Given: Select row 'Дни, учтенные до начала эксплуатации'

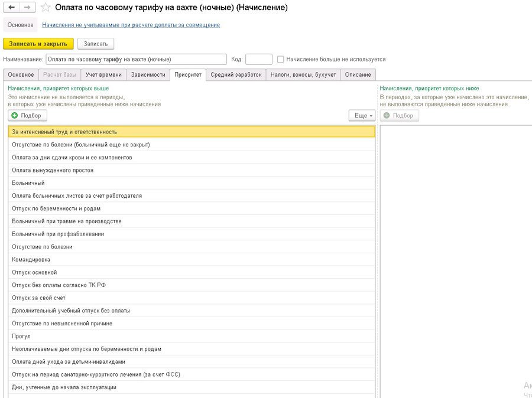Looking at the screenshot, I should click(x=192, y=387).
